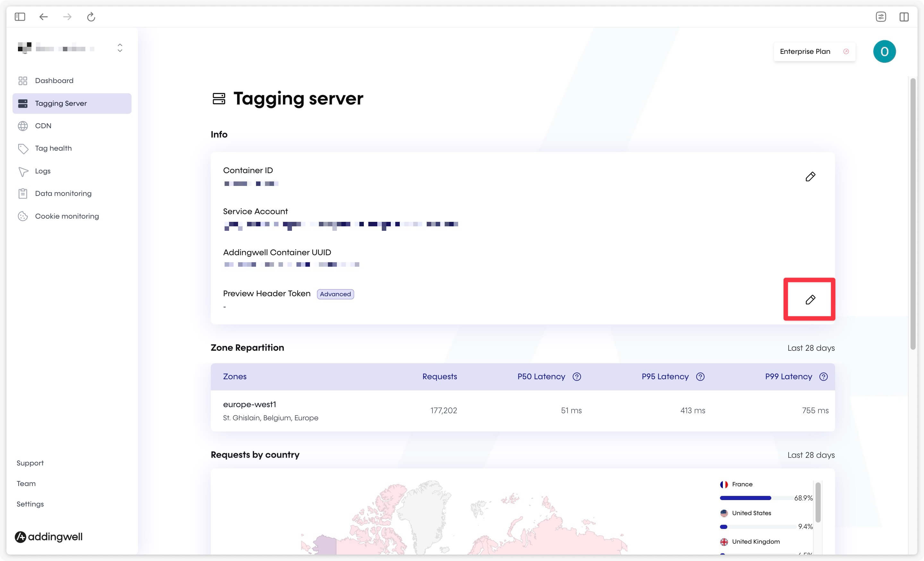The width and height of the screenshot is (924, 561).
Task: Click the Tagging Server icon in sidebar
Action: [x=23, y=104]
